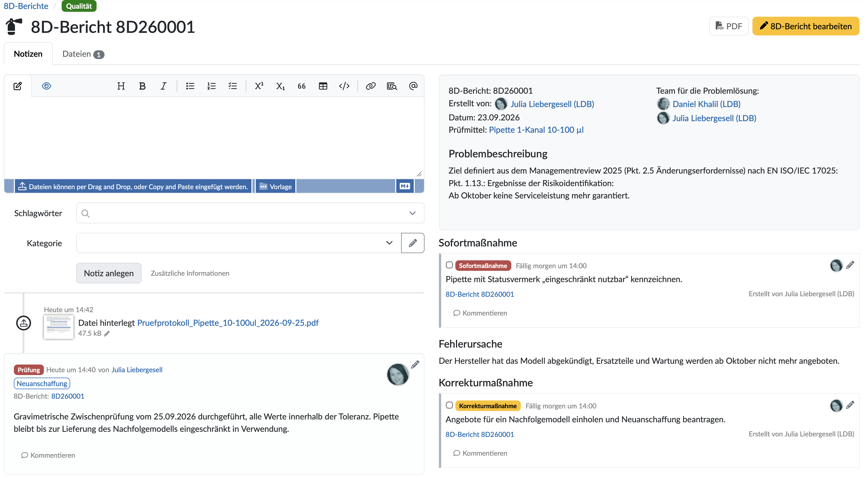The image size is (868, 478).
Task: Insert a mention with @ icon
Action: [x=413, y=86]
